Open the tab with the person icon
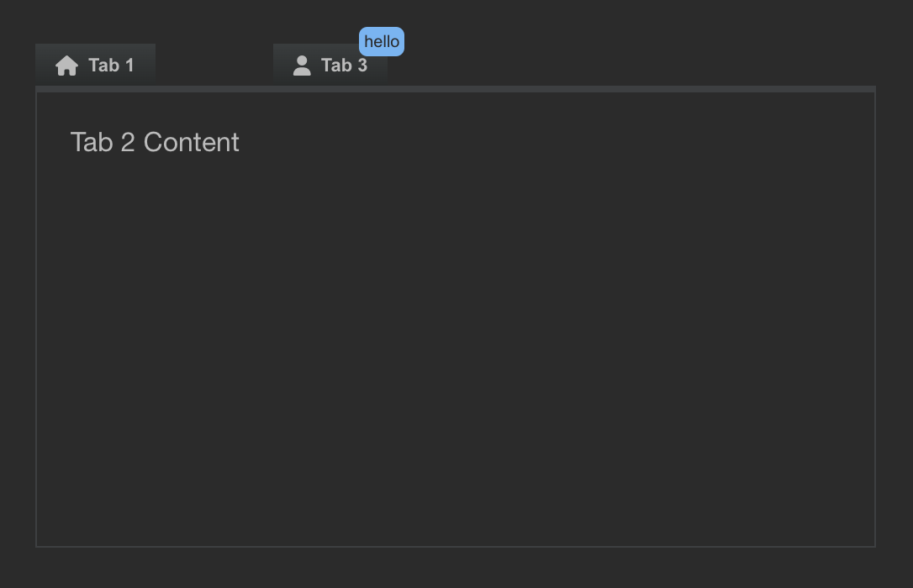This screenshot has height=588, width=913. tap(330, 65)
